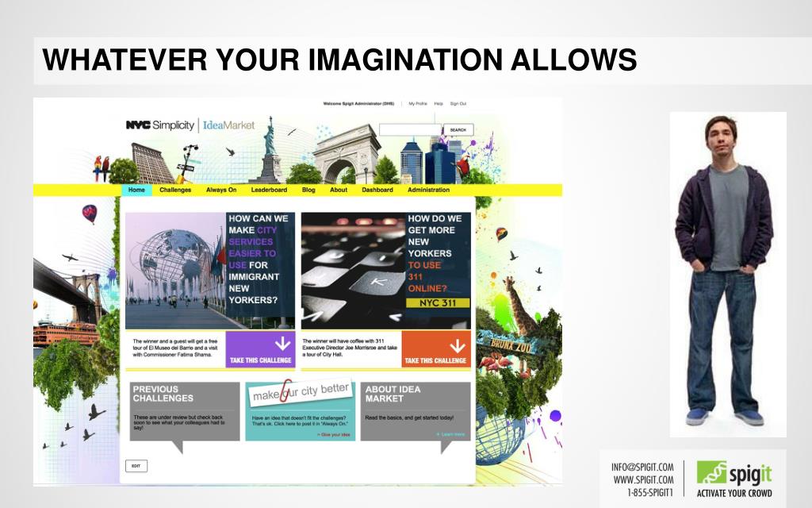The width and height of the screenshot is (812, 508).
Task: Click the 311 online challenge headline
Action: (x=434, y=253)
